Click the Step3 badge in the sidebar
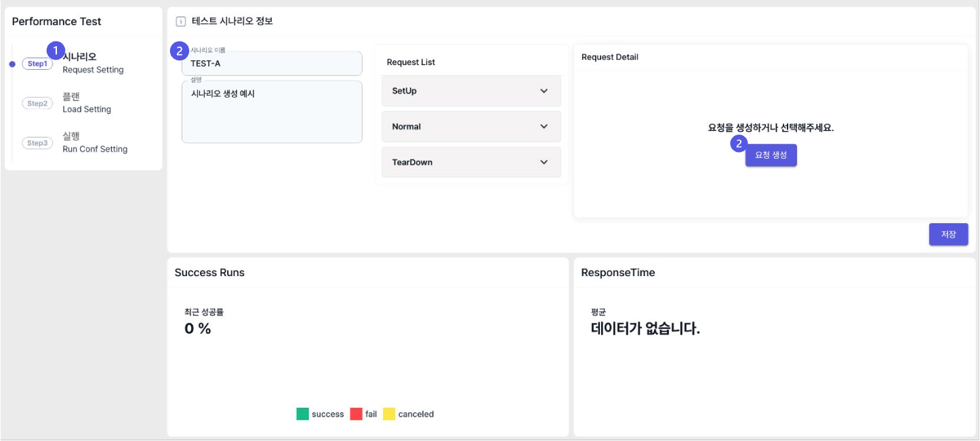The height and width of the screenshot is (441, 980). [37, 143]
